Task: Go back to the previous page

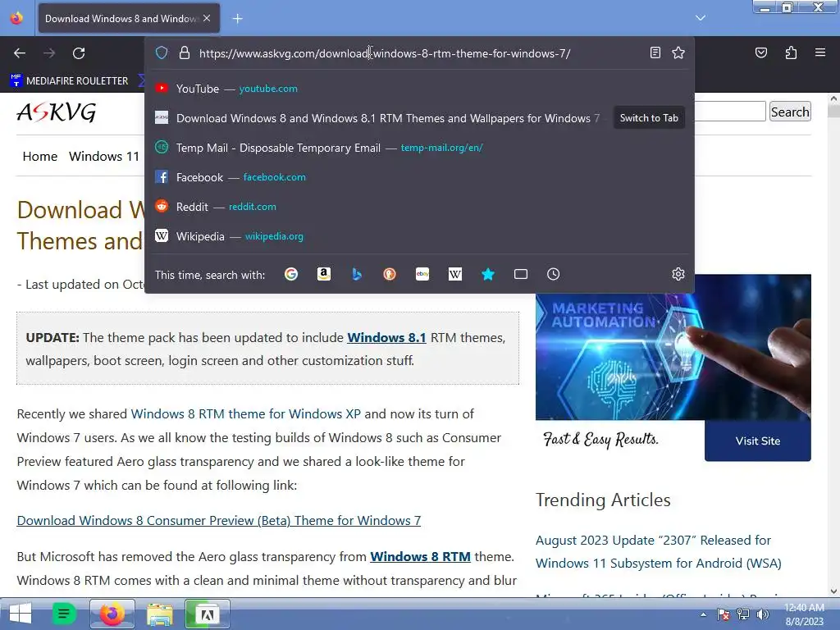Action: point(20,53)
